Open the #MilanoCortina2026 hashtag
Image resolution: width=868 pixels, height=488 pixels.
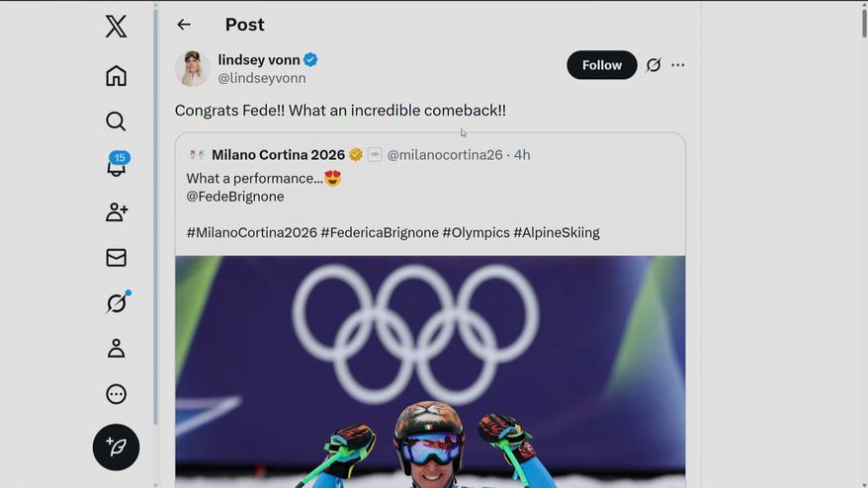tap(251, 233)
